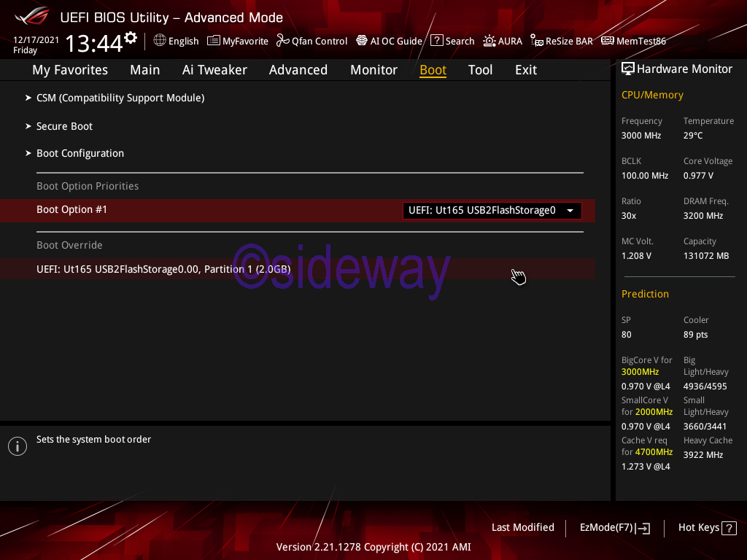The image size is (747, 560).
Task: Go to the Monitor tab
Action: click(x=374, y=70)
